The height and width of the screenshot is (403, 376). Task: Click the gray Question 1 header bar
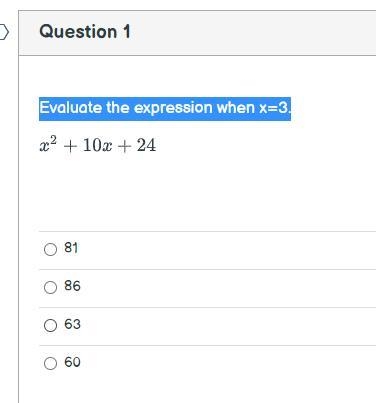point(197,33)
